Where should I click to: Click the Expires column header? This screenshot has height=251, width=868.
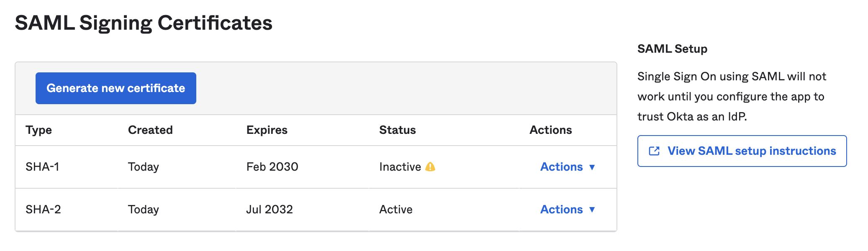[267, 130]
